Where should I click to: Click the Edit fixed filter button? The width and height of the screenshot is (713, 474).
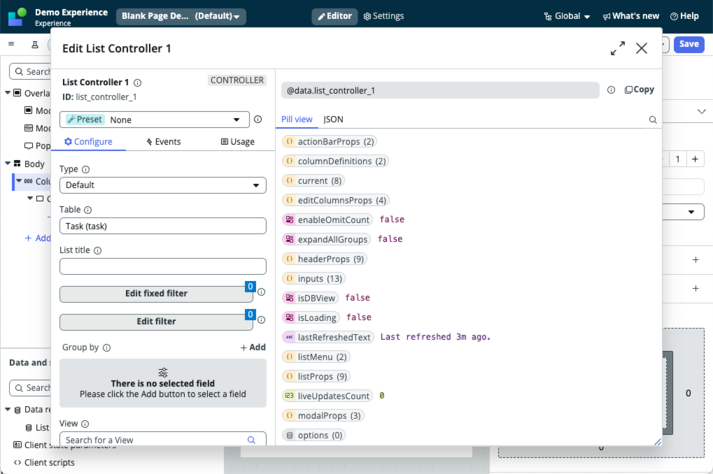point(156,294)
